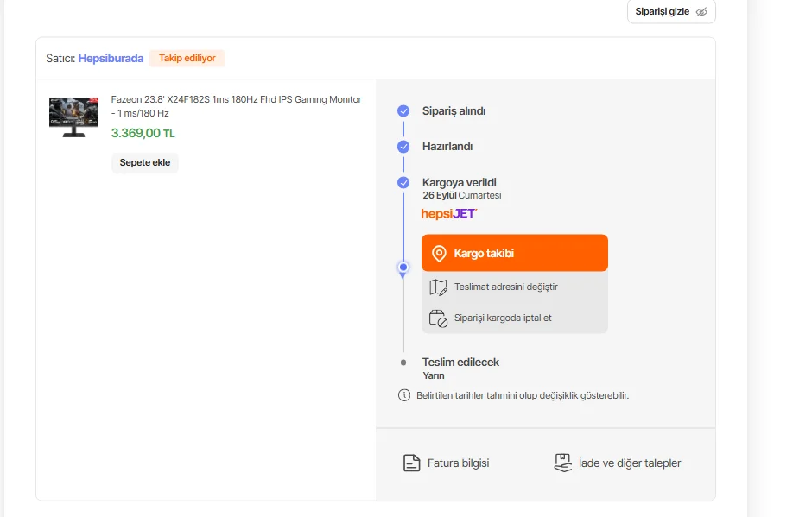Track shipment with Kargo takibi button

(515, 253)
